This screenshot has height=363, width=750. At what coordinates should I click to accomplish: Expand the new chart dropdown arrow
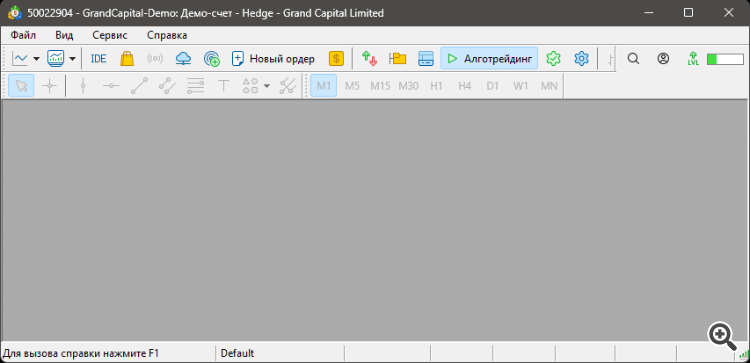[x=36, y=59]
